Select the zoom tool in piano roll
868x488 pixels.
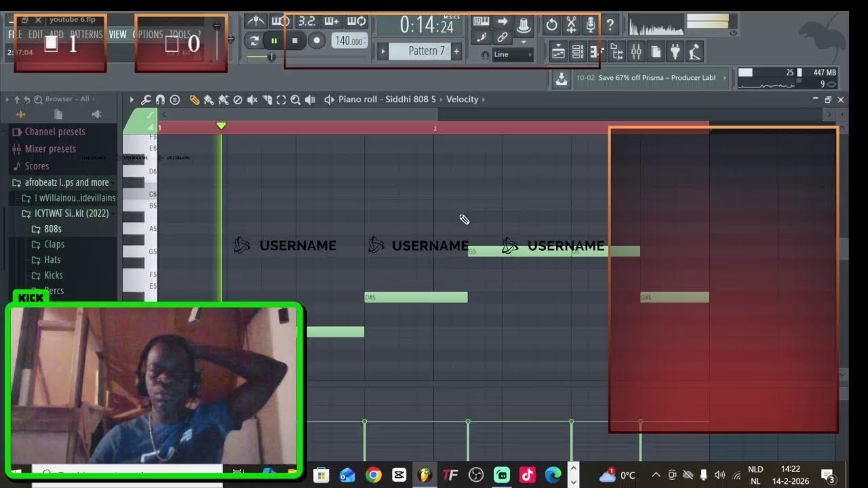pyautogui.click(x=296, y=100)
